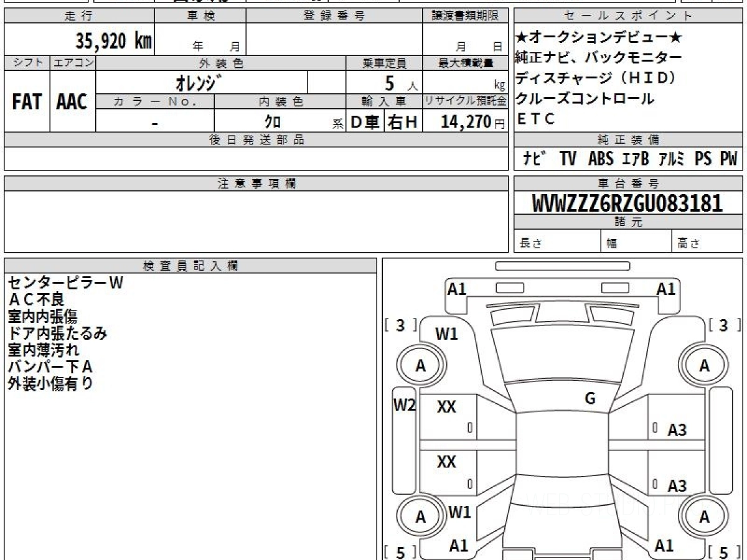Click the 右H steering value
This screenshot has height=560, width=747.
[x=403, y=121]
